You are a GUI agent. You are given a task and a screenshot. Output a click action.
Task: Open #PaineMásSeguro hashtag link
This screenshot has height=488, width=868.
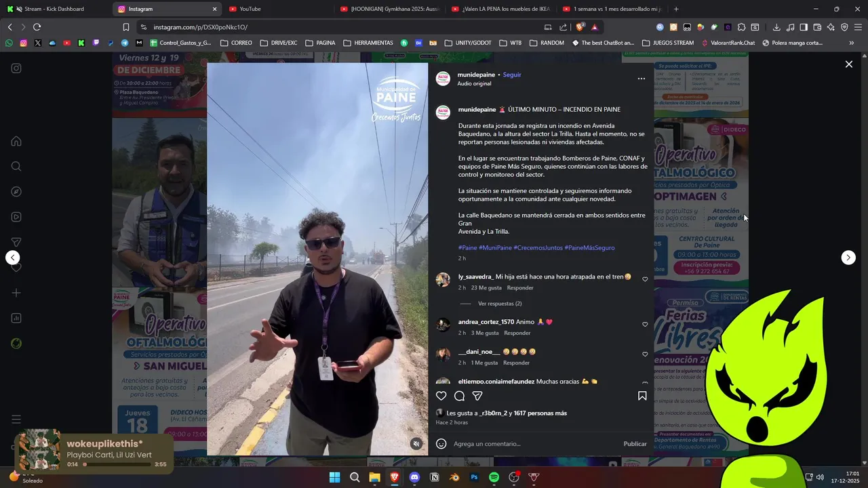[x=589, y=247]
